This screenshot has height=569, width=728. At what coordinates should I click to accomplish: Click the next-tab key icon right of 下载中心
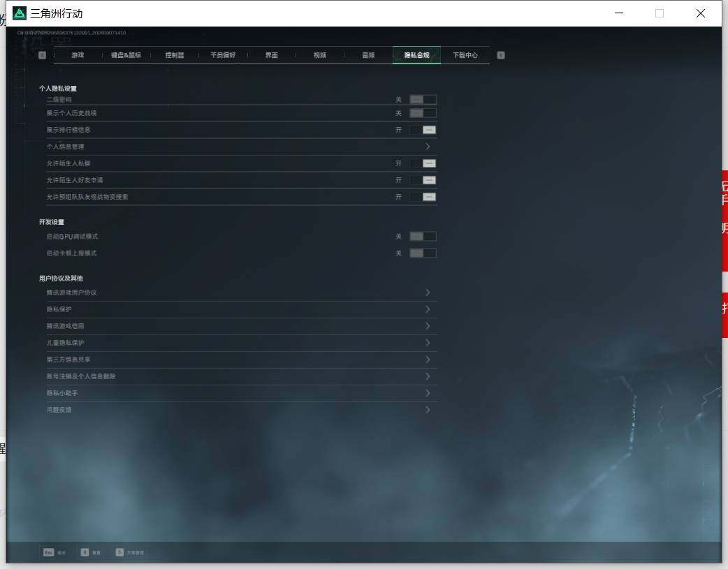[x=500, y=55]
